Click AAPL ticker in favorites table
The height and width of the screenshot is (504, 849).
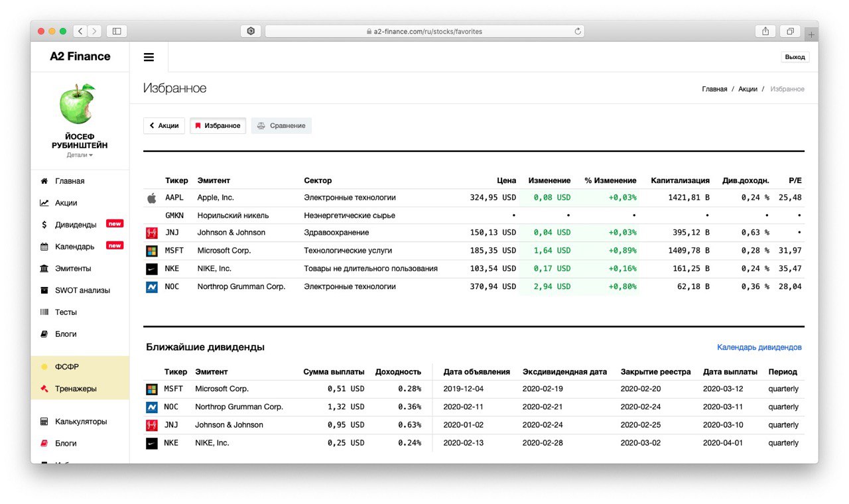click(x=174, y=198)
